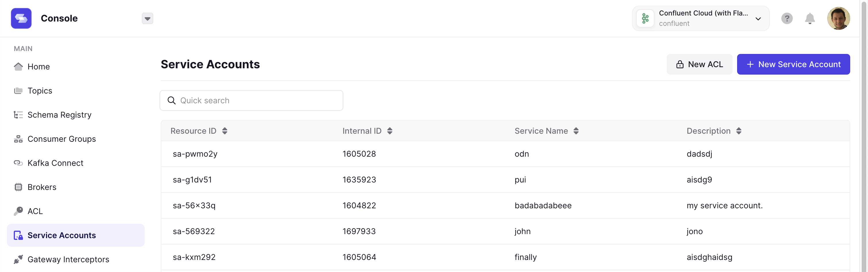Screen dimensions: 868x272
Task: Click the Service Name header text
Action: (x=541, y=131)
